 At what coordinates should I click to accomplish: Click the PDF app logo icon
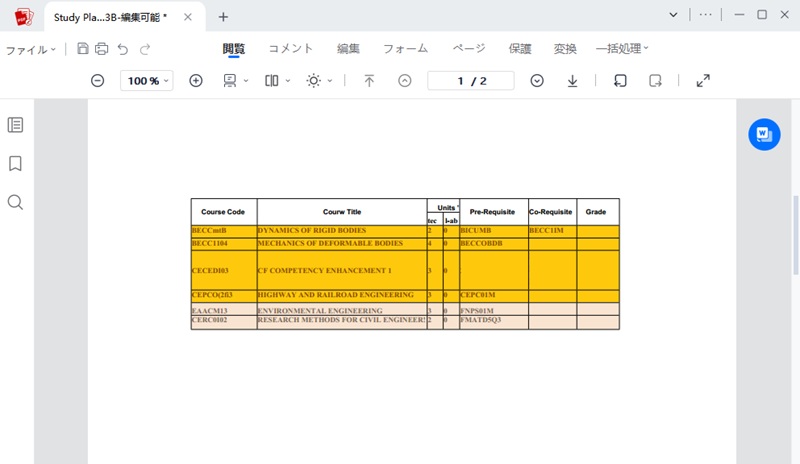(23, 17)
